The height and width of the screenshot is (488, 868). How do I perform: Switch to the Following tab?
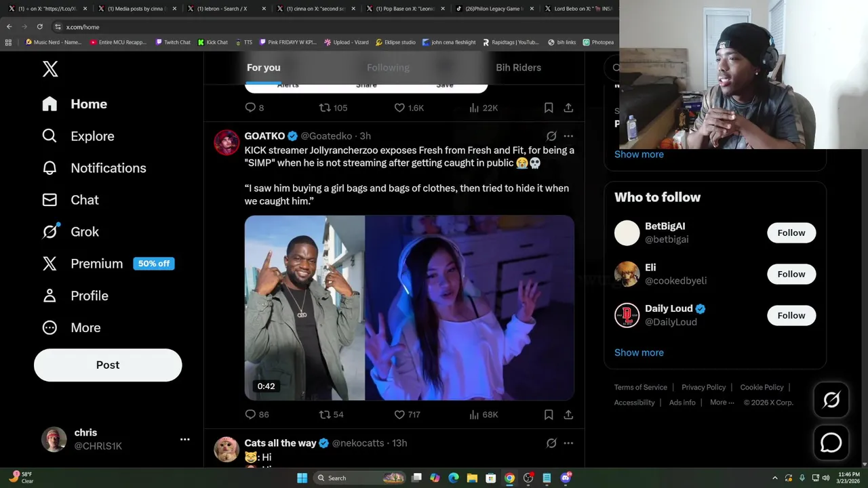pos(388,67)
